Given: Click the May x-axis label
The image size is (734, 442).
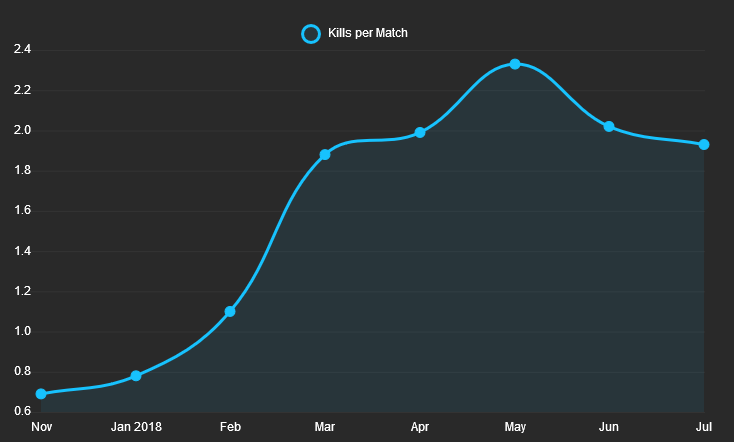Looking at the screenshot, I should tap(515, 427).
